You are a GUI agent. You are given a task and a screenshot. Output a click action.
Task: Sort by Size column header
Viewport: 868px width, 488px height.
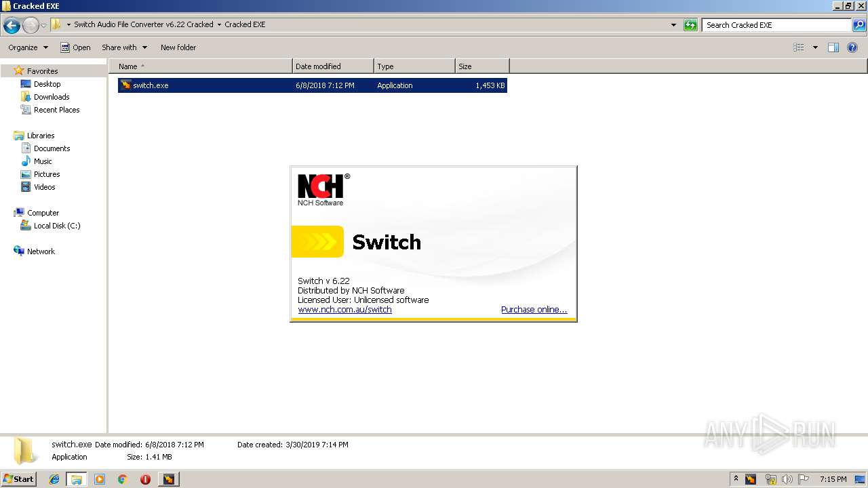[482, 66]
